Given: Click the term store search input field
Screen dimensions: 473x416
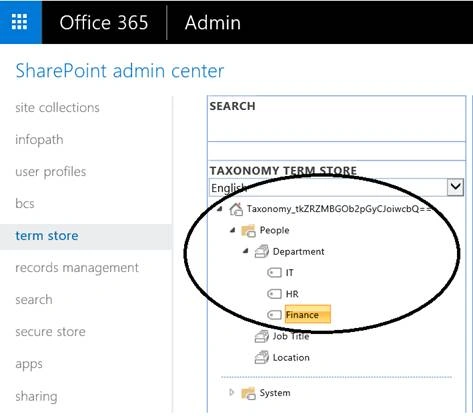Looking at the screenshot, I should [x=336, y=151].
